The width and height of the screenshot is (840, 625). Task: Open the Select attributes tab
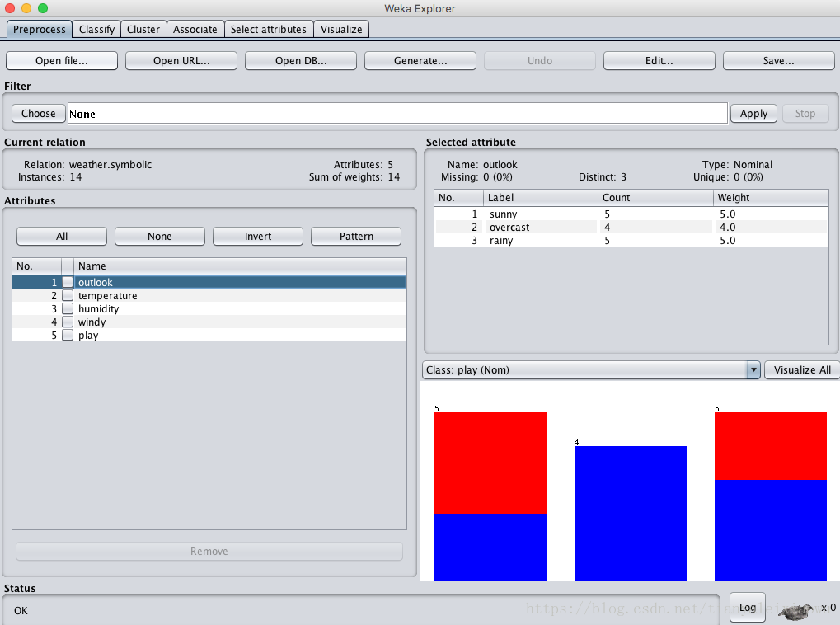[269, 30]
